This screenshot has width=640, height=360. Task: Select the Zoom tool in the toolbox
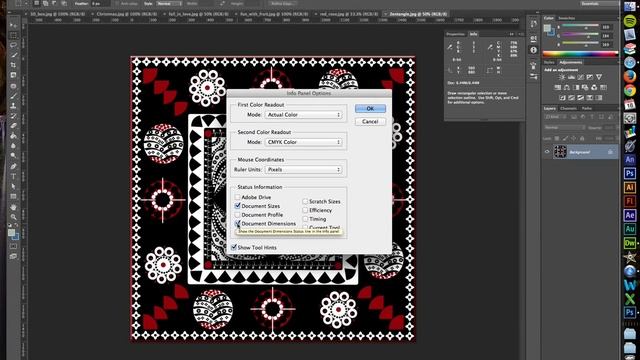pyautogui.click(x=13, y=217)
